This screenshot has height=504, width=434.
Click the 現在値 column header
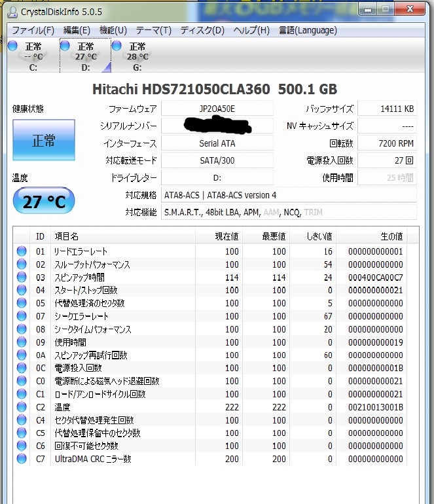point(219,236)
